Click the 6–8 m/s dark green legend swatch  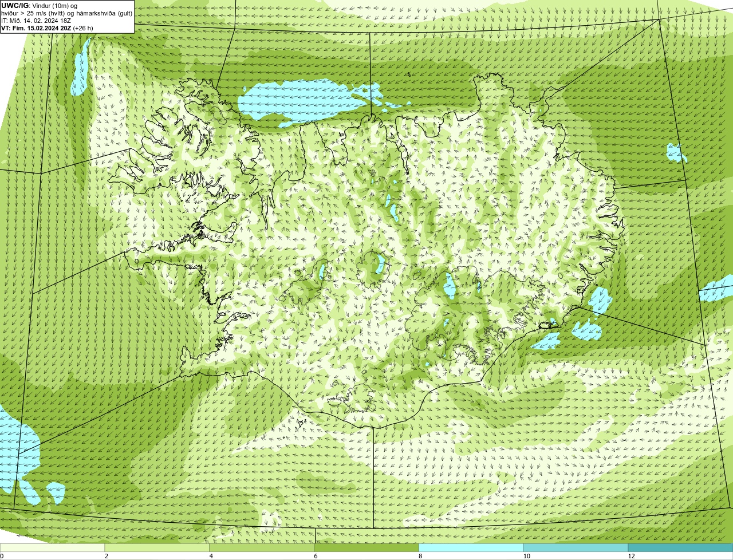point(366,547)
